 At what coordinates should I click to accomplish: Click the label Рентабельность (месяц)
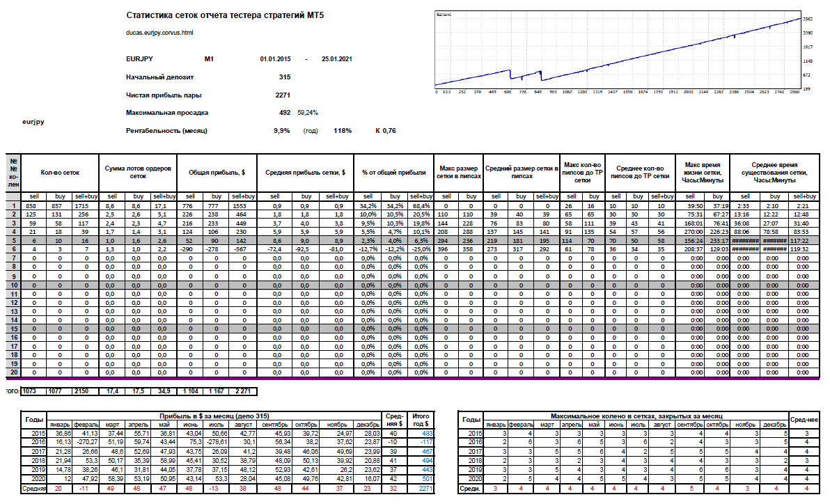166,131
